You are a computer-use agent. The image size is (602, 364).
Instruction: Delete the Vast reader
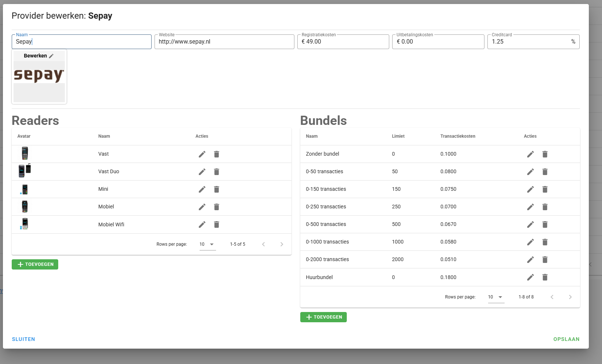216,154
